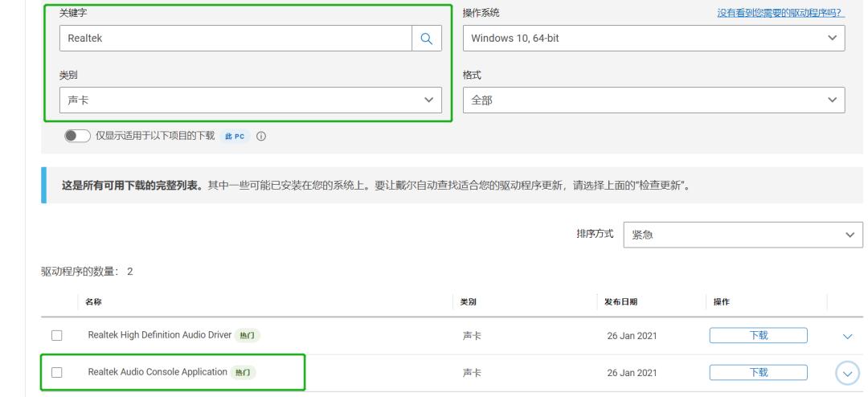Click Realtek Audio Console Application name

pos(158,372)
